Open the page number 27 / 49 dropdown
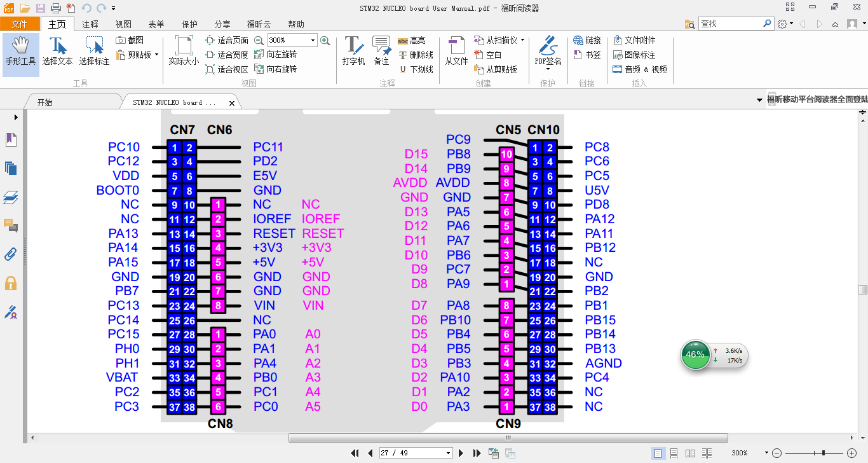 pos(449,453)
